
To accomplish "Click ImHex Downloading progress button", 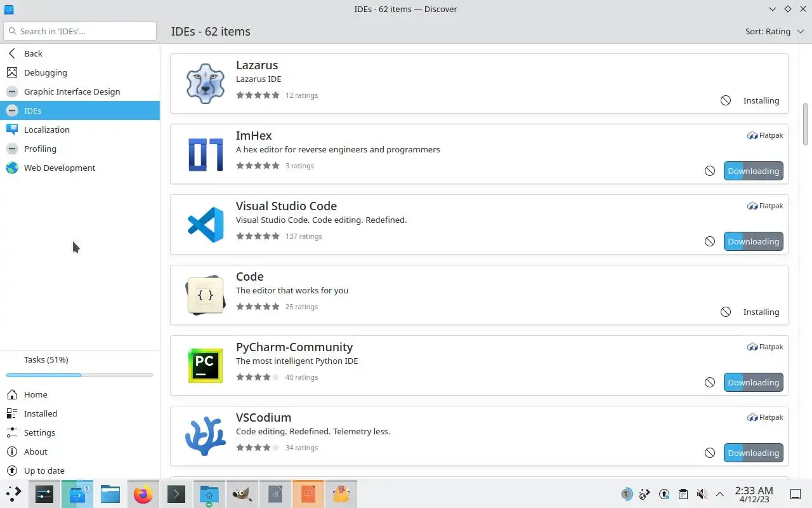I will 753,171.
